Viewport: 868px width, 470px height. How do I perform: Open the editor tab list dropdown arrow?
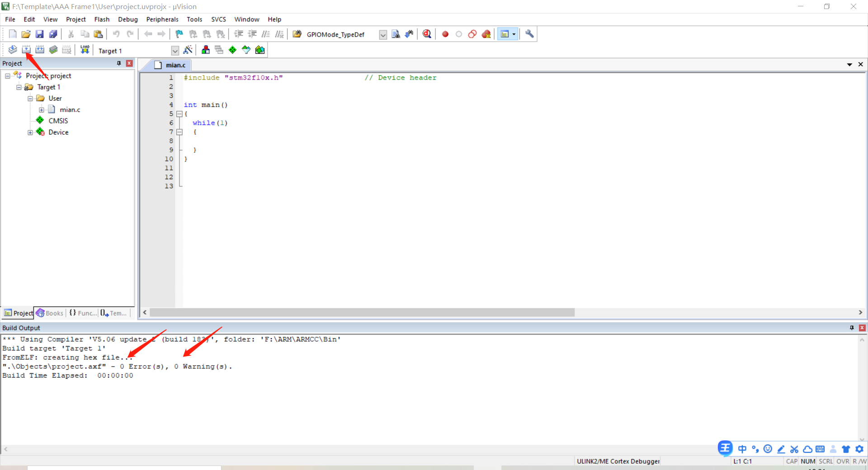click(849, 65)
